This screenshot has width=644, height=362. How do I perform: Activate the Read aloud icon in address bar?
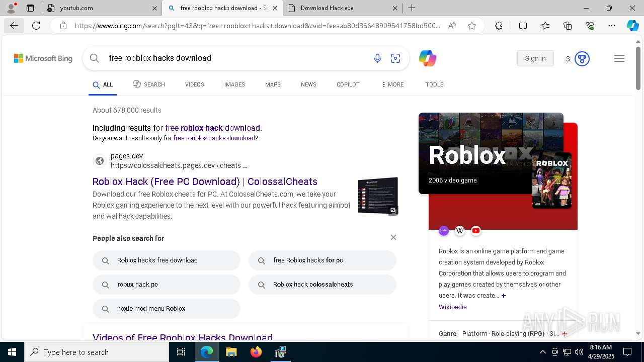(x=452, y=26)
